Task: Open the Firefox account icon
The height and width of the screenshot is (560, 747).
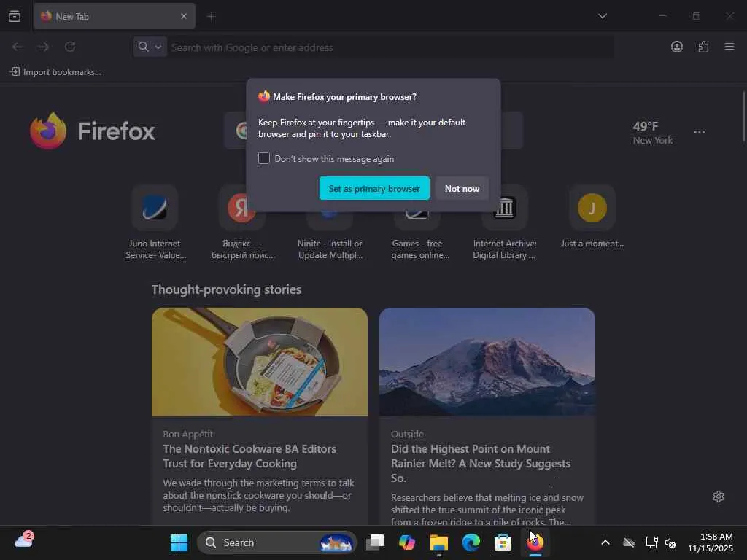Action: pyautogui.click(x=676, y=47)
